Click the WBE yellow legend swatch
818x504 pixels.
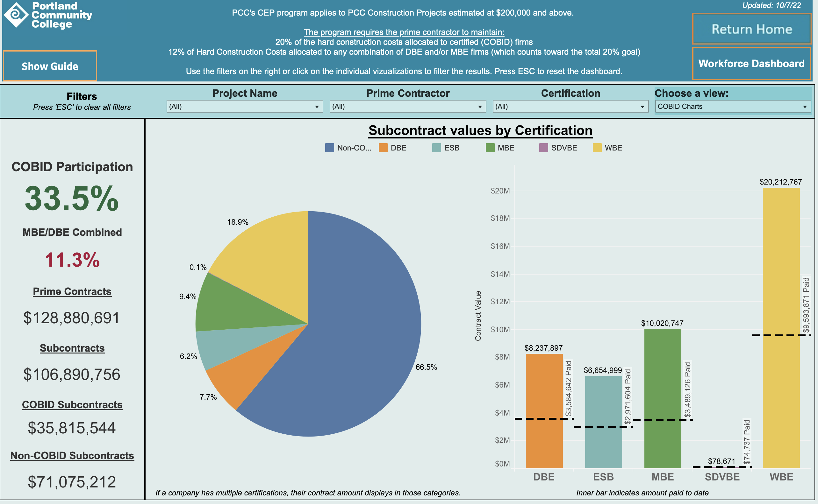tap(597, 148)
